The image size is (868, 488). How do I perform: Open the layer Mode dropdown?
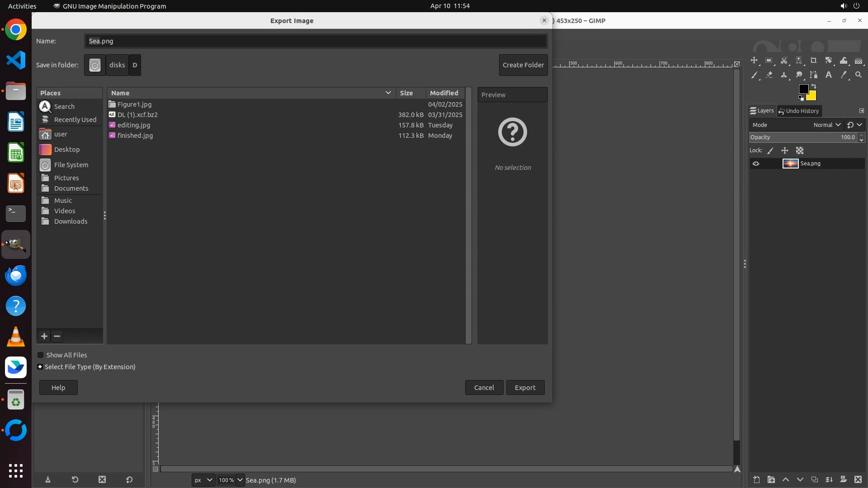[x=826, y=125]
